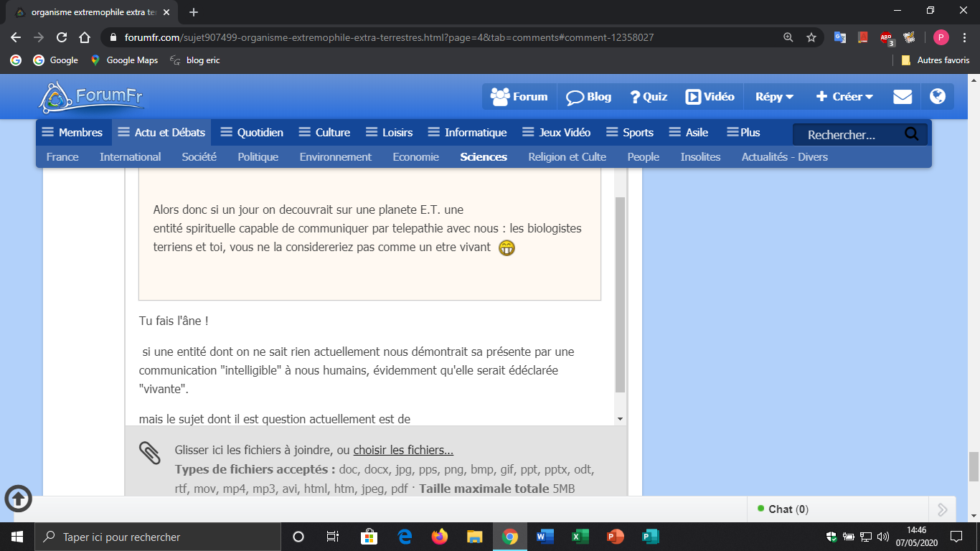
Task: Click the search magnifier icon
Action: pyautogui.click(x=912, y=133)
